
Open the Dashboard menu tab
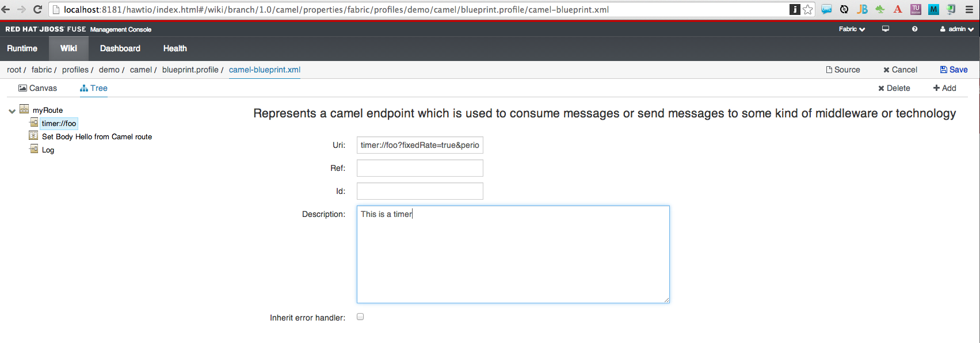pos(120,48)
